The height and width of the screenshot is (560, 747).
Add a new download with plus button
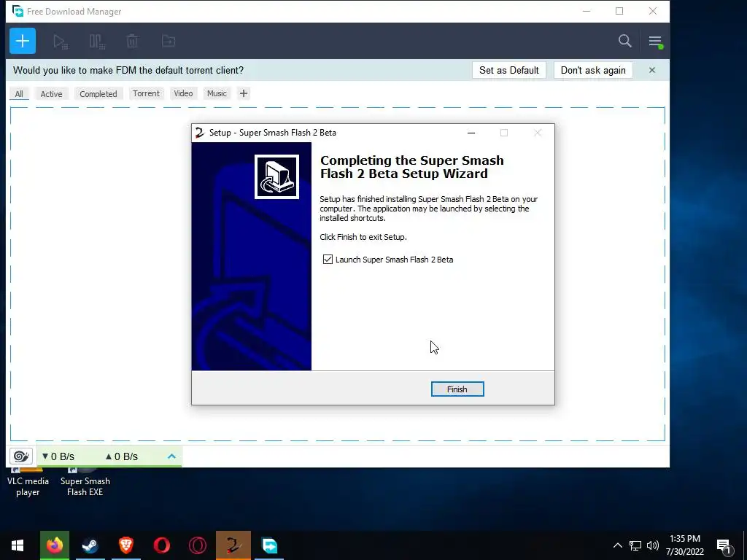[x=23, y=41]
